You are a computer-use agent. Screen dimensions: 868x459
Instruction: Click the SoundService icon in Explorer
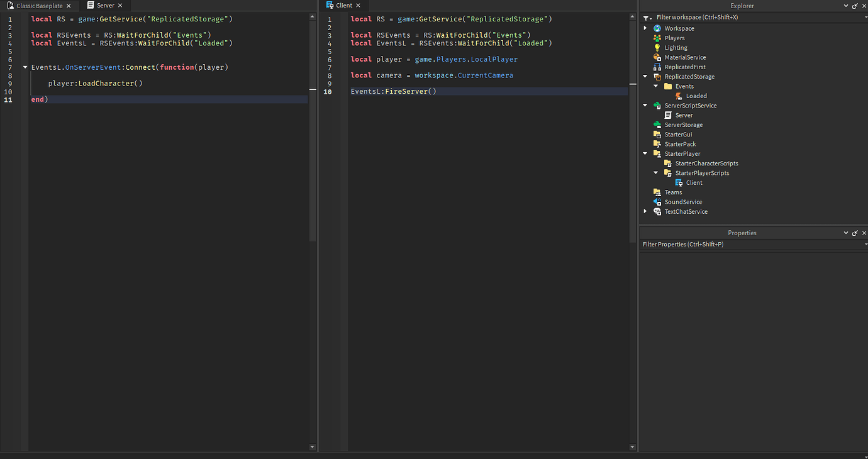(657, 201)
